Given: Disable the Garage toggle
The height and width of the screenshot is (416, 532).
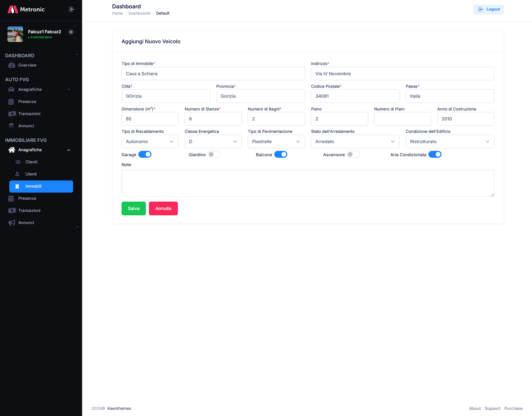Looking at the screenshot, I should (145, 154).
